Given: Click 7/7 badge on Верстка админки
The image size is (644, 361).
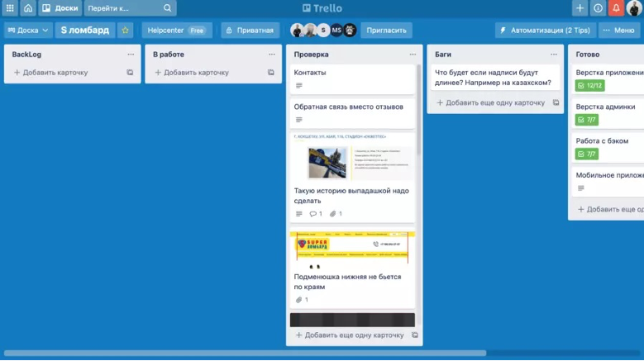Looking at the screenshot, I should pyautogui.click(x=586, y=120).
